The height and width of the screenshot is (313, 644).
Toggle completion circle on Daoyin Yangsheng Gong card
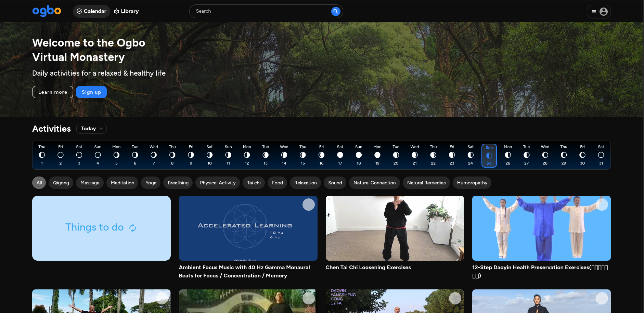click(455, 298)
